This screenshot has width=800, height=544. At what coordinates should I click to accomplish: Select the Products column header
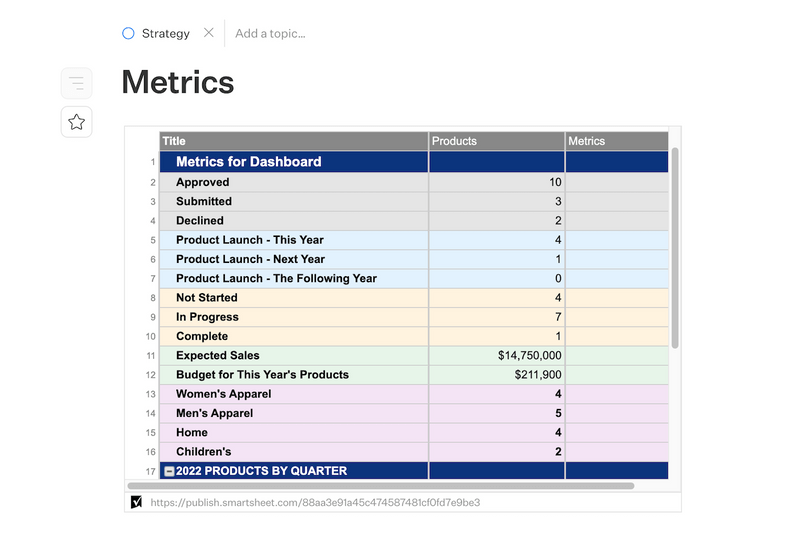point(496,141)
